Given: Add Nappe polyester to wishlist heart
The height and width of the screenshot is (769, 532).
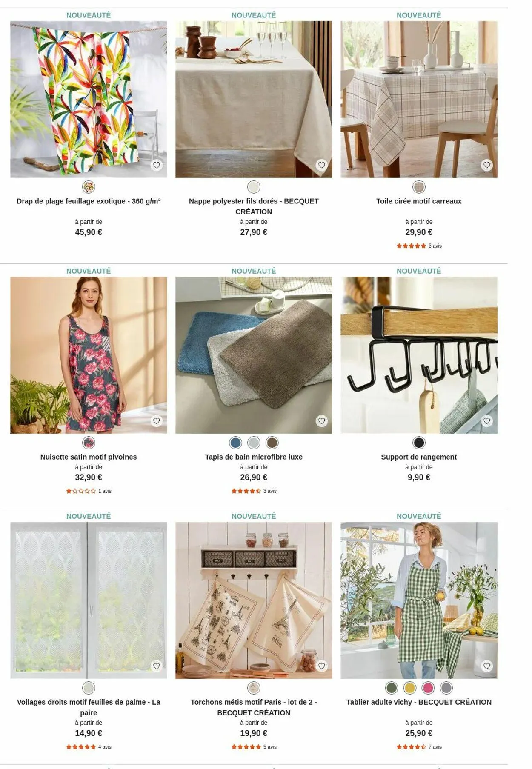Looking at the screenshot, I should pos(322,165).
